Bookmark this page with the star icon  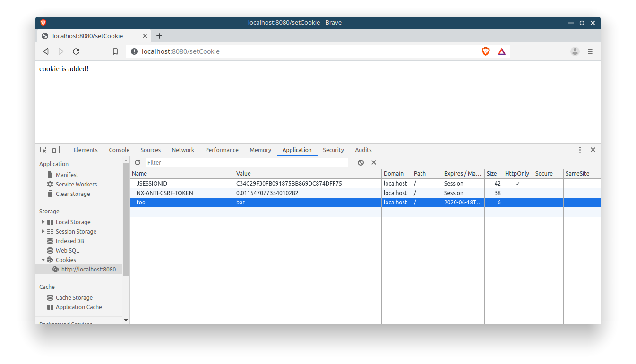115,51
